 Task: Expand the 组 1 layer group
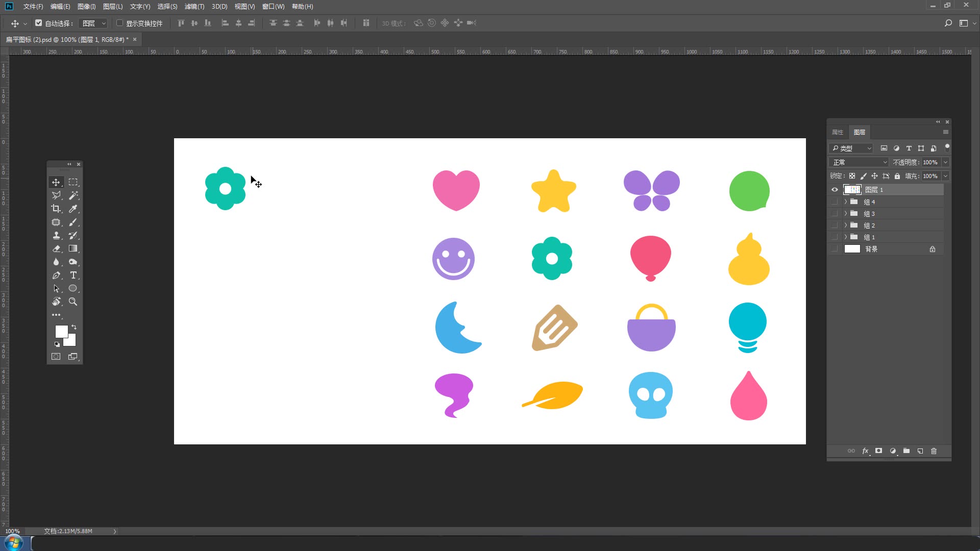(846, 237)
